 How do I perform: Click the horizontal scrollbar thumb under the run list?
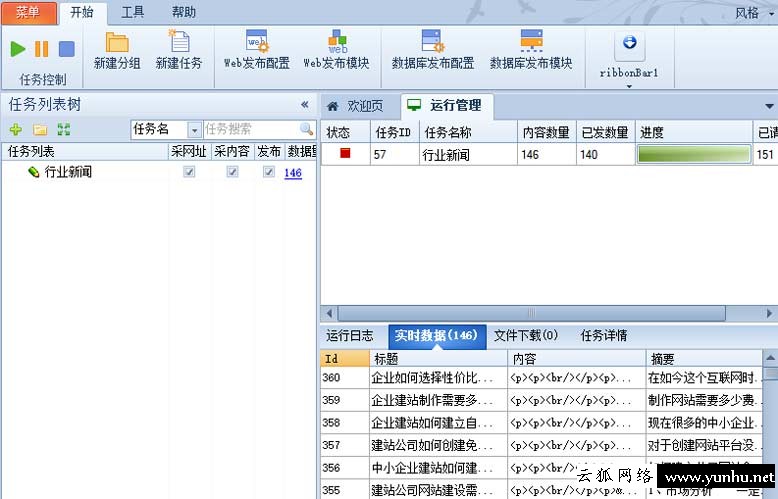coord(531,313)
